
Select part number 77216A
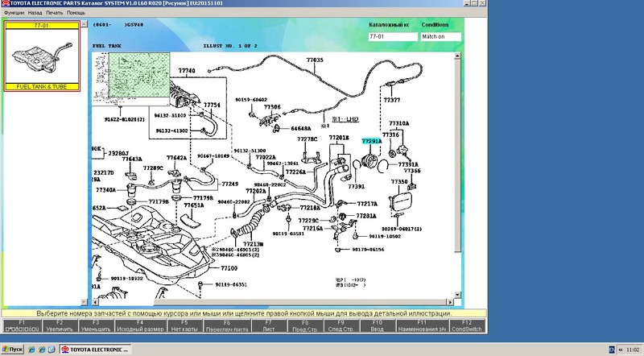coord(313,229)
